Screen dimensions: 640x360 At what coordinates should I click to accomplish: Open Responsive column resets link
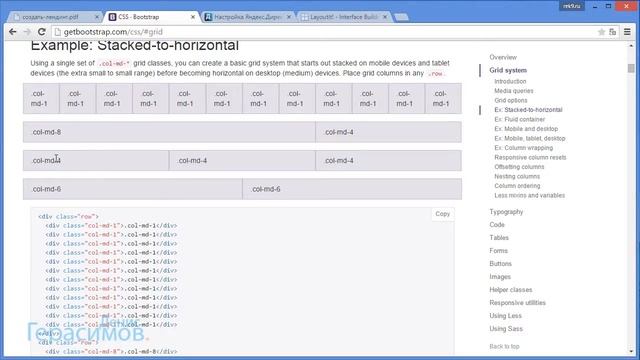[530, 158]
